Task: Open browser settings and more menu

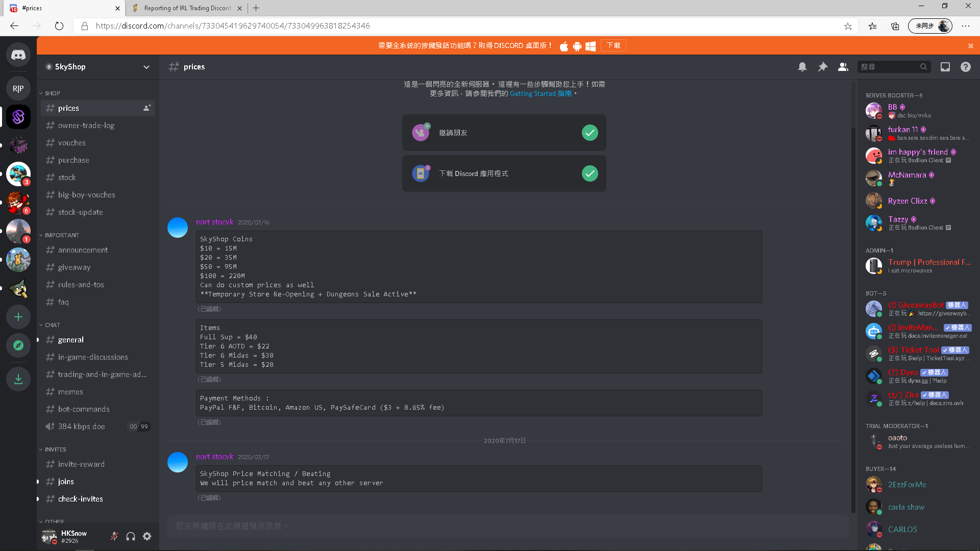Action: (966, 26)
